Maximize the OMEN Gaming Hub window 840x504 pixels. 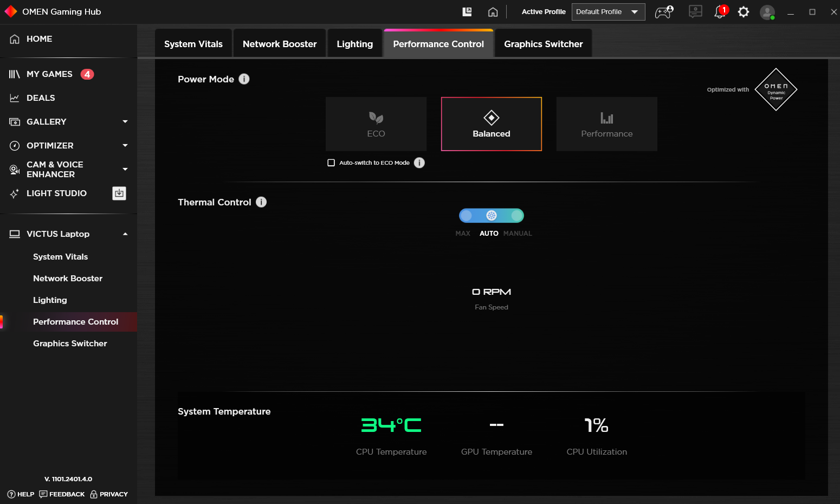[812, 12]
